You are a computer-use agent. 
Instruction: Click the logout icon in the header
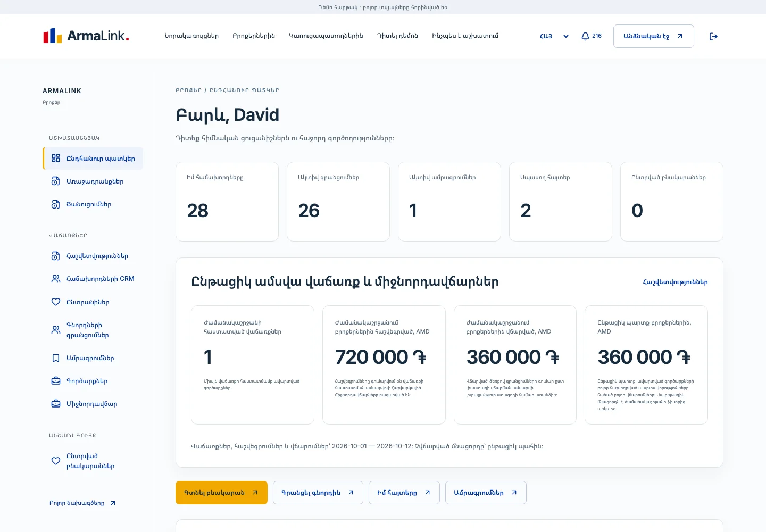point(713,36)
